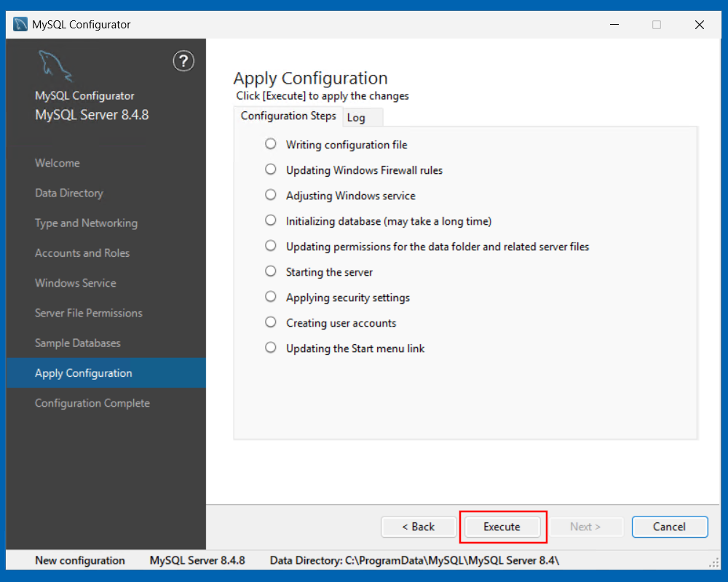This screenshot has height=582, width=728.
Task: Minimize the MySQL Configurator window
Action: pos(614,24)
